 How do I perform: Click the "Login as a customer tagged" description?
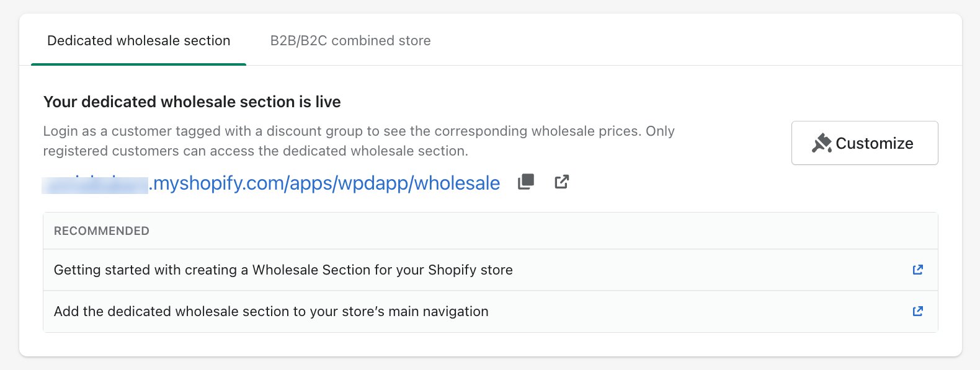click(x=359, y=131)
